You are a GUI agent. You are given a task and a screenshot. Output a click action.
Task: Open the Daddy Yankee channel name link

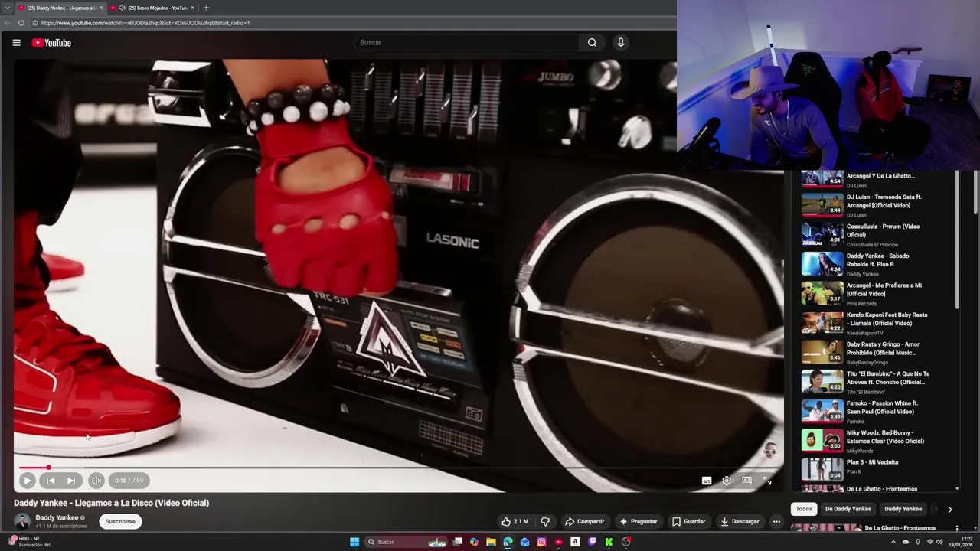click(x=57, y=517)
